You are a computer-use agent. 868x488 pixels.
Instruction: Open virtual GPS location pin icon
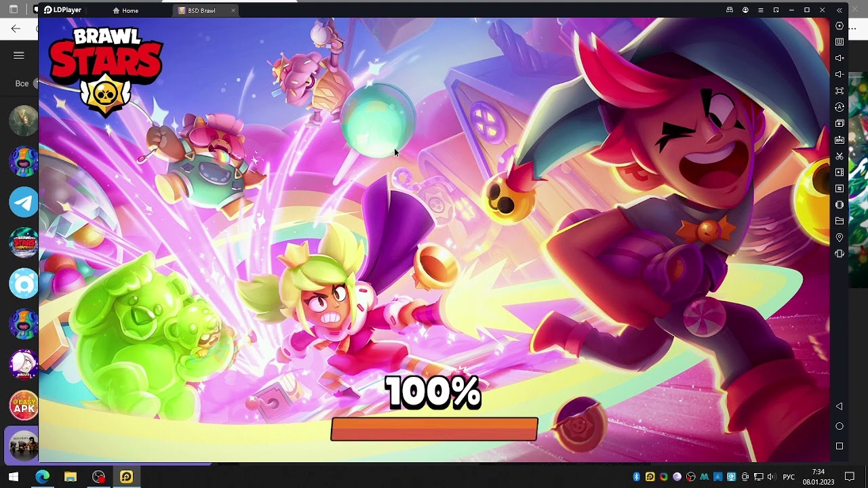coord(840,237)
